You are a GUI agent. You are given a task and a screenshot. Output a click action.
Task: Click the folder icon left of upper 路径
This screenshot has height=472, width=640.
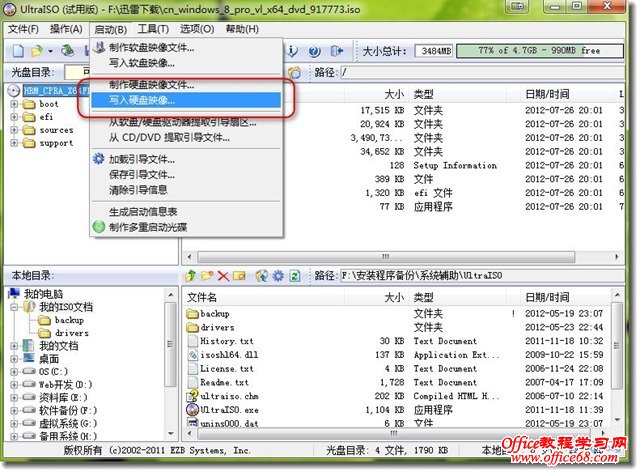[x=295, y=73]
